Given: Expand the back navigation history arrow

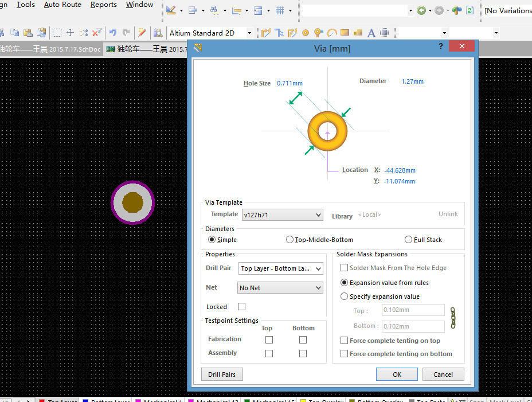Looking at the screenshot, I should pyautogui.click(x=430, y=10).
